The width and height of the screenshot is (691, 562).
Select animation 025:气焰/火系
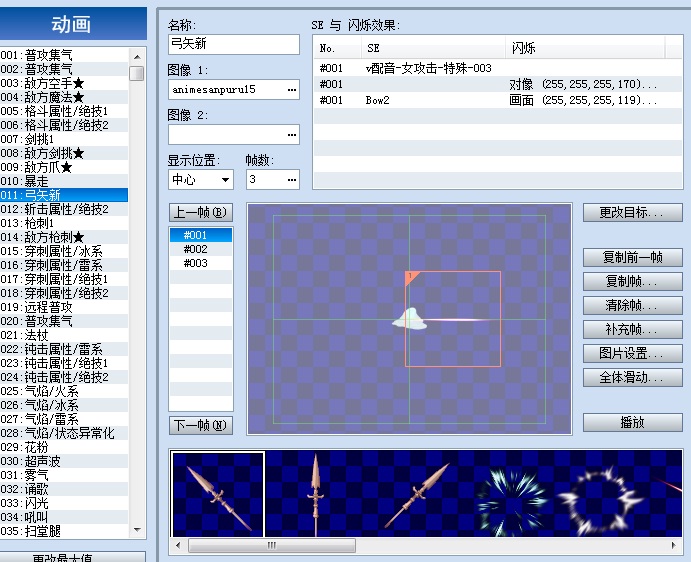pyautogui.click(x=64, y=391)
